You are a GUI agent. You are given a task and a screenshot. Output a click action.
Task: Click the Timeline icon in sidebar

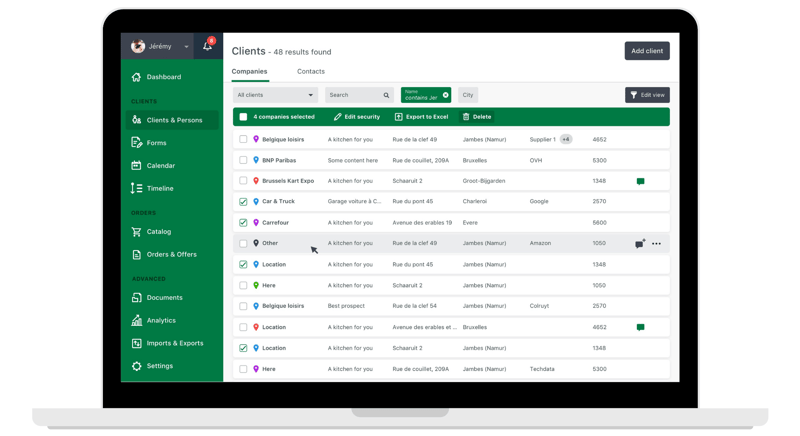coord(137,188)
